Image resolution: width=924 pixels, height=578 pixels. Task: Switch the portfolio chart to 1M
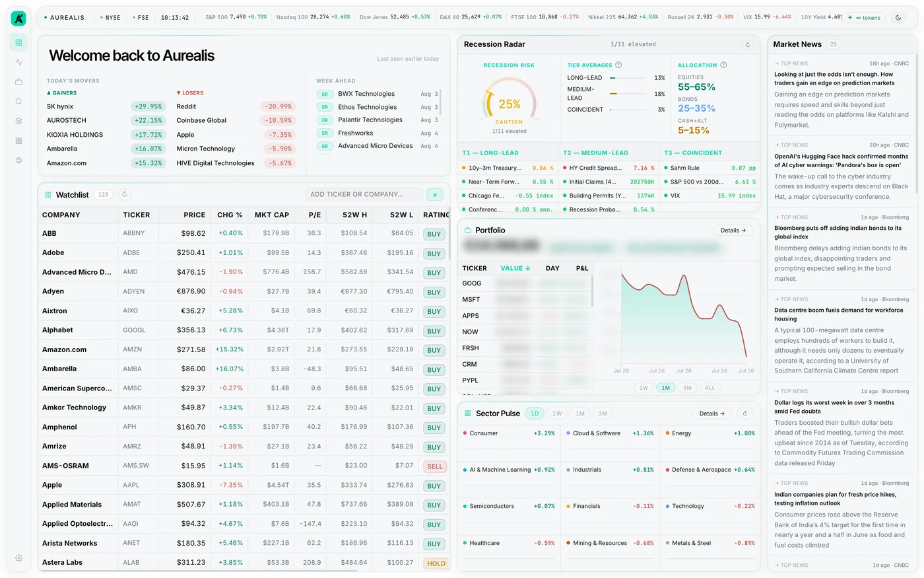pos(665,388)
